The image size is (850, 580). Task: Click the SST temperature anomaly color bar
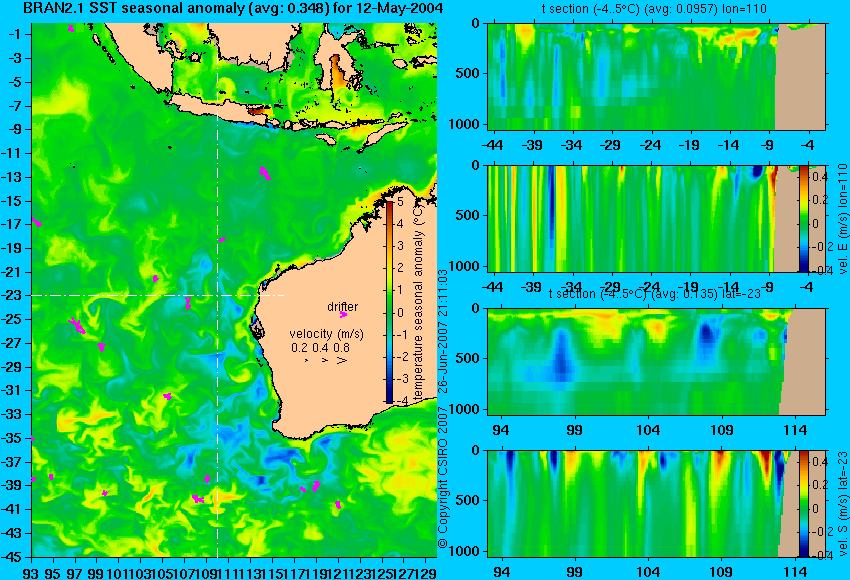(x=390, y=302)
